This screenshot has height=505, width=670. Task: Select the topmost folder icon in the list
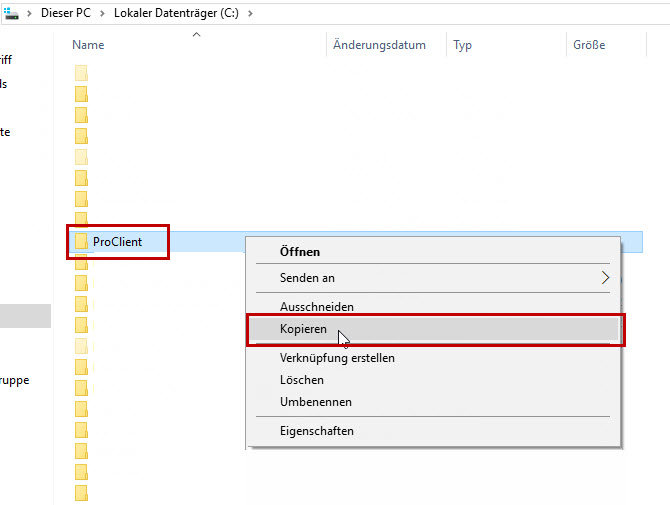[x=81, y=73]
